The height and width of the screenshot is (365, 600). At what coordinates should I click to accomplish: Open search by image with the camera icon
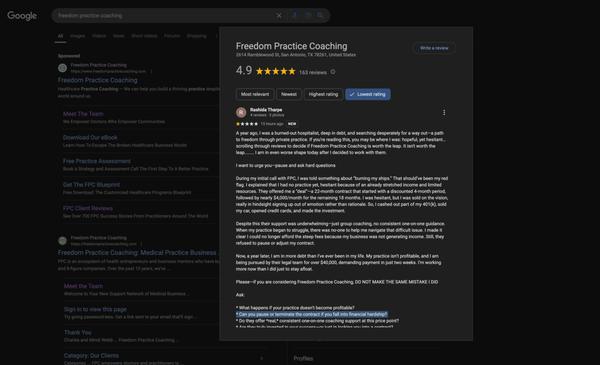[308, 15]
